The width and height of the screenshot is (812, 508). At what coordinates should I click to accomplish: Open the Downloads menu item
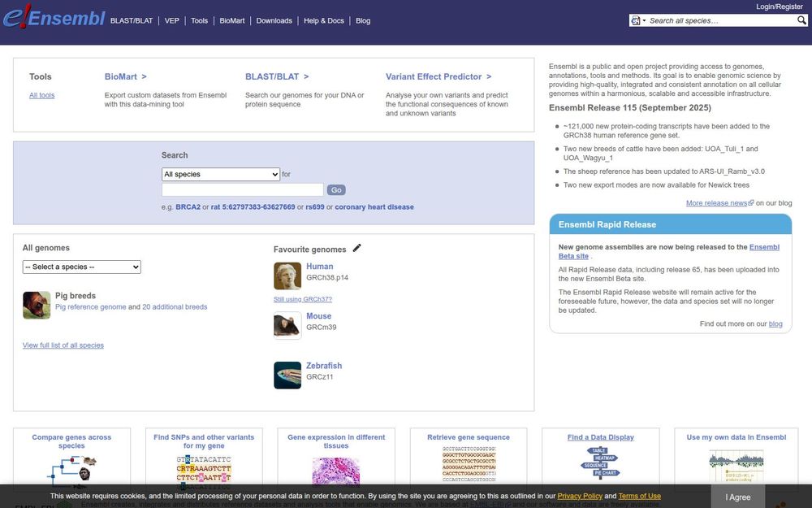click(274, 21)
